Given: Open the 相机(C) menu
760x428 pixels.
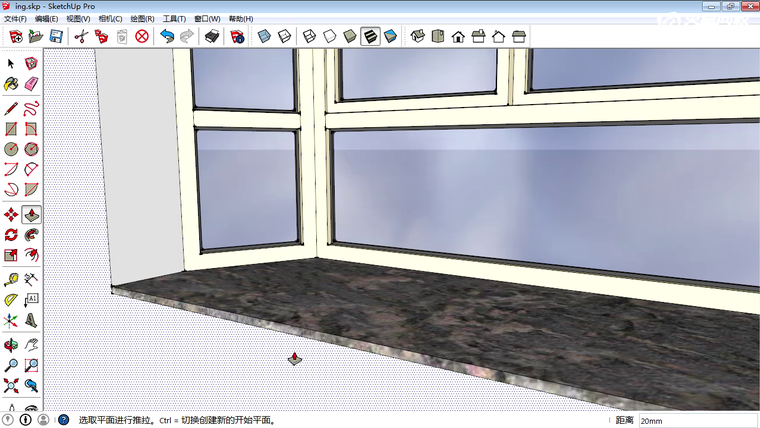Looking at the screenshot, I should tap(110, 18).
